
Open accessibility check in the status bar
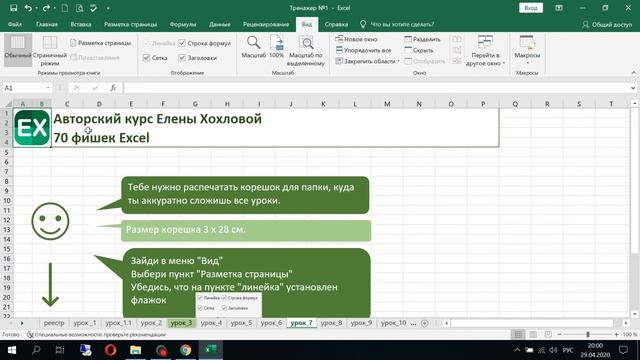click(x=96, y=334)
